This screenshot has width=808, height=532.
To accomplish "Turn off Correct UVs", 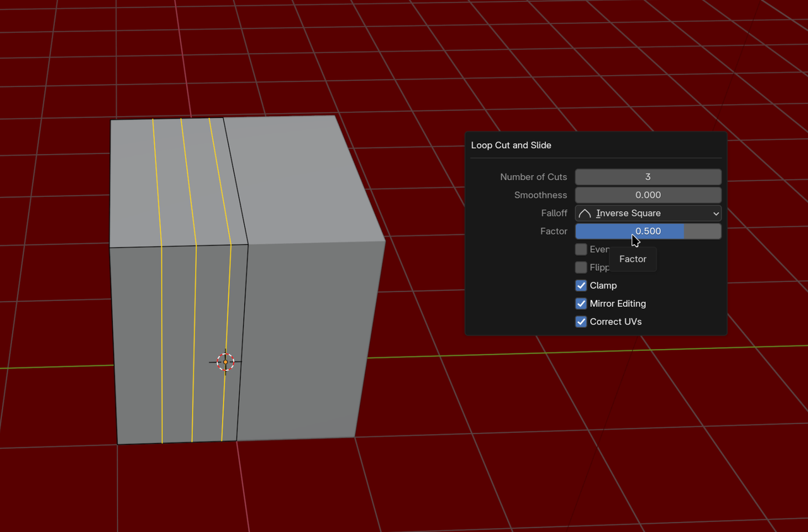I will click(x=581, y=322).
